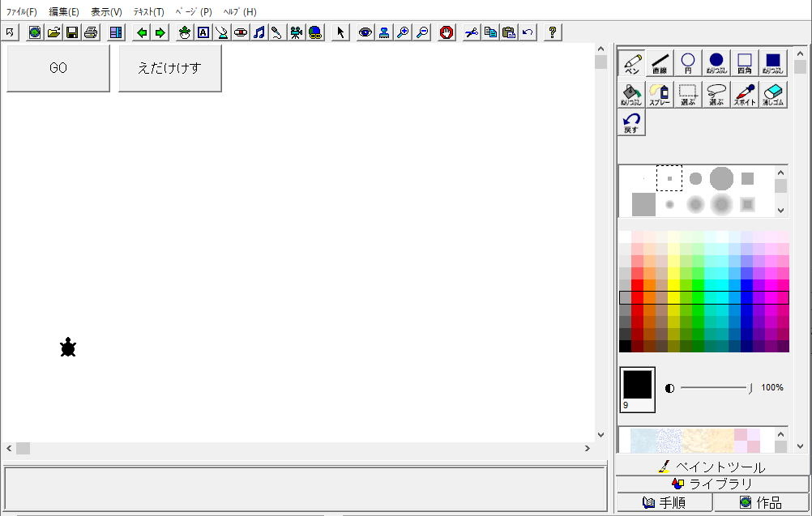The image size is (812, 516).
Task: Choose the スプレー (spray) tool
Action: pos(660,96)
